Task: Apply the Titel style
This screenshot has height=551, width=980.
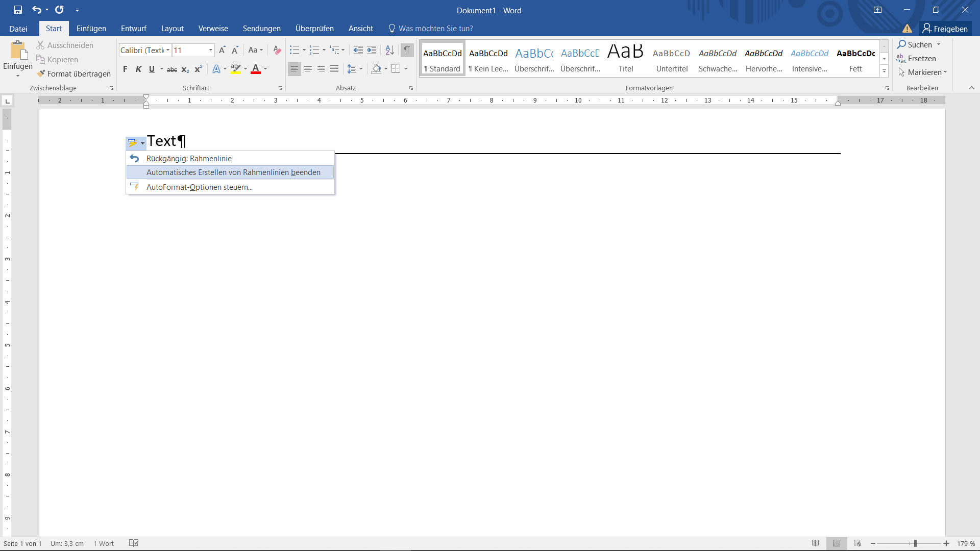Action: click(626, 59)
